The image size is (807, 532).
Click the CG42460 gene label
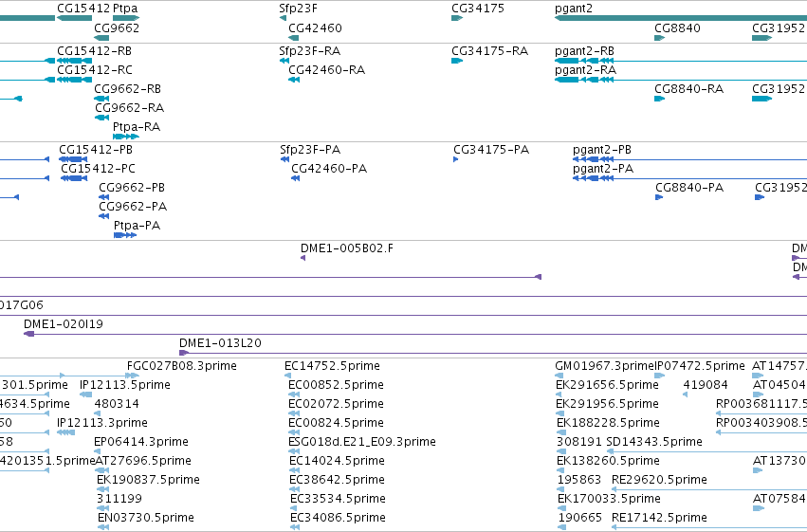point(315,28)
